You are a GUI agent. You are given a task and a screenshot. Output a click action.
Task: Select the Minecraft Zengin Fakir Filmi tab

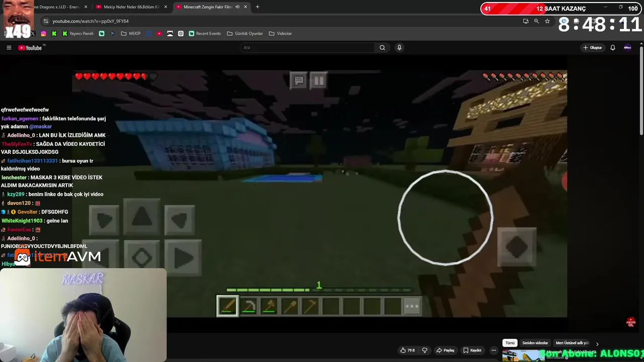pos(208,7)
